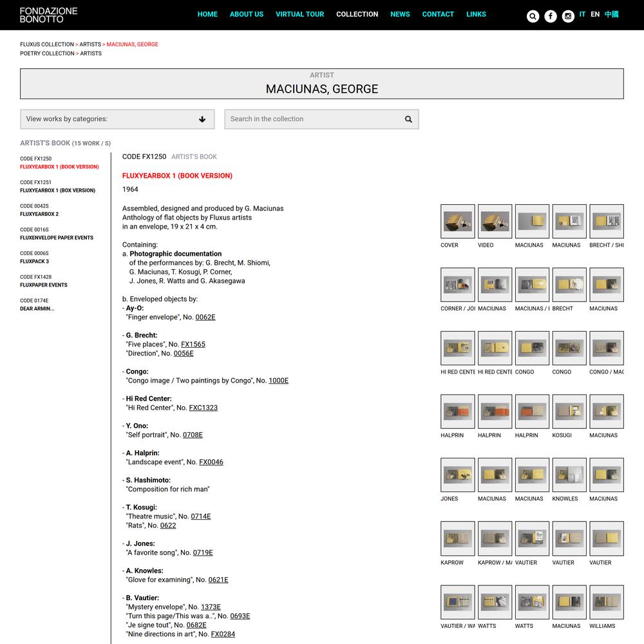This screenshot has width=644, height=644.
Task: Open the JONES thumbnail image
Action: pos(457,475)
